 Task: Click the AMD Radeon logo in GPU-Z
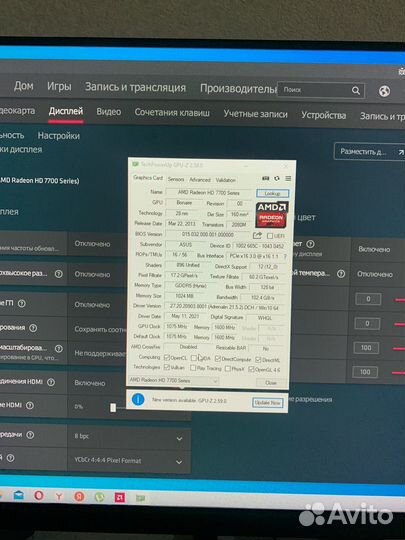(272, 215)
